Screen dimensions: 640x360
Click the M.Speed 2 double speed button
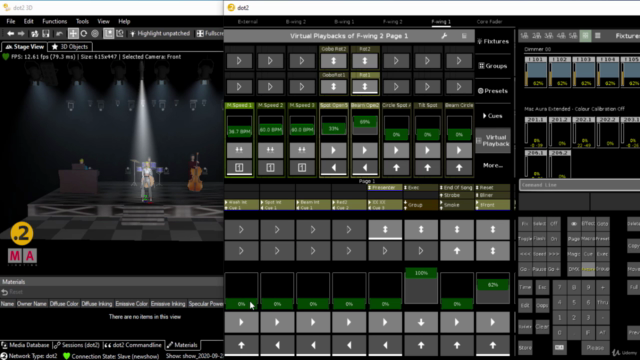pos(270,150)
